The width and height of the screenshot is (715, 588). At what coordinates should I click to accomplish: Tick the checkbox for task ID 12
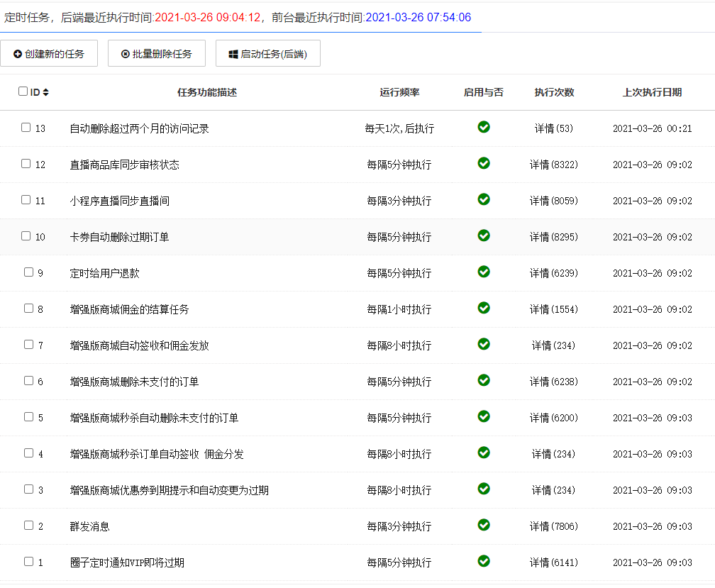(26, 164)
